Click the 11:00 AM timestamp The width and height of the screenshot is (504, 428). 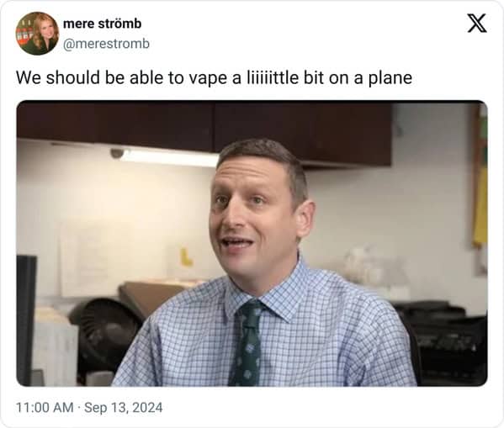click(x=45, y=408)
